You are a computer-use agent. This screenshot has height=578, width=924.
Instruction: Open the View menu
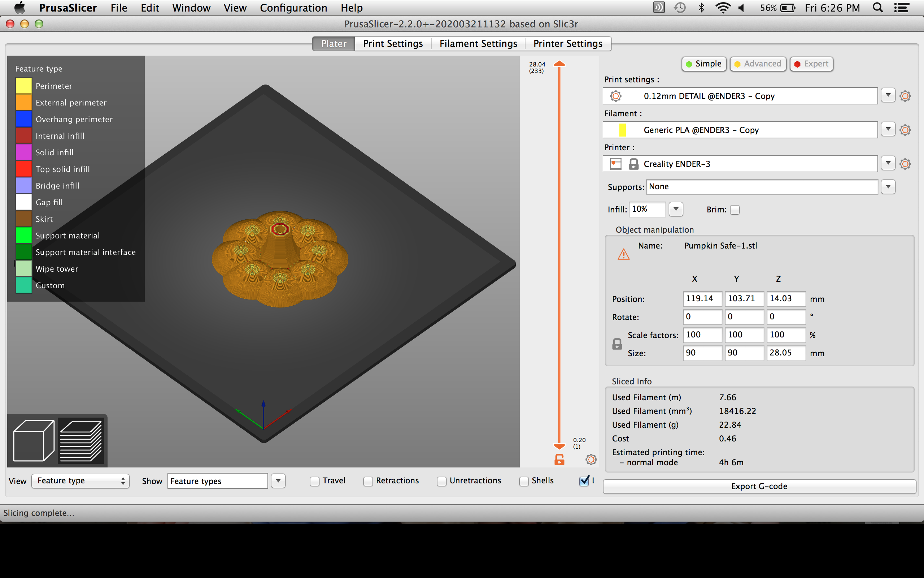tap(235, 8)
